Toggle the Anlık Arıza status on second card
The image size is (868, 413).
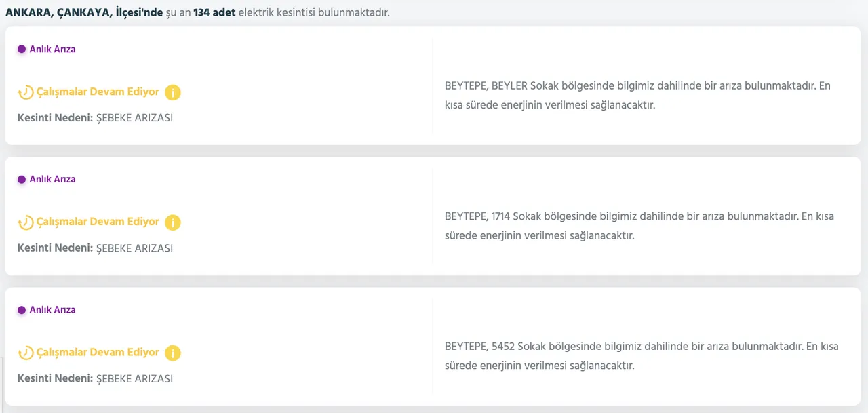click(x=22, y=179)
